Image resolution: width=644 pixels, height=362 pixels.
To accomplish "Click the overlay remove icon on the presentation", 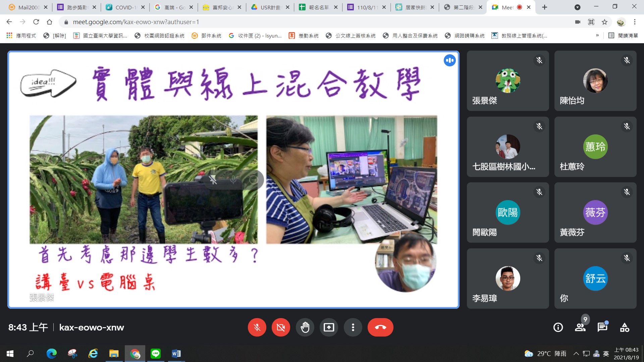I will click(x=254, y=180).
